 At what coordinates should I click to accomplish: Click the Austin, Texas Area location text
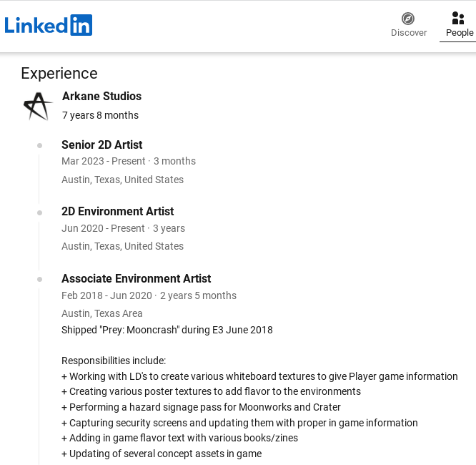pos(102,313)
